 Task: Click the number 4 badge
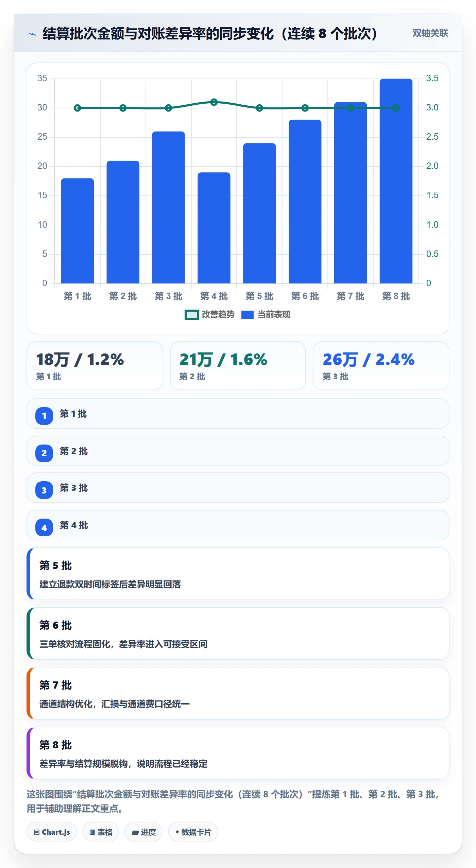coord(44,528)
